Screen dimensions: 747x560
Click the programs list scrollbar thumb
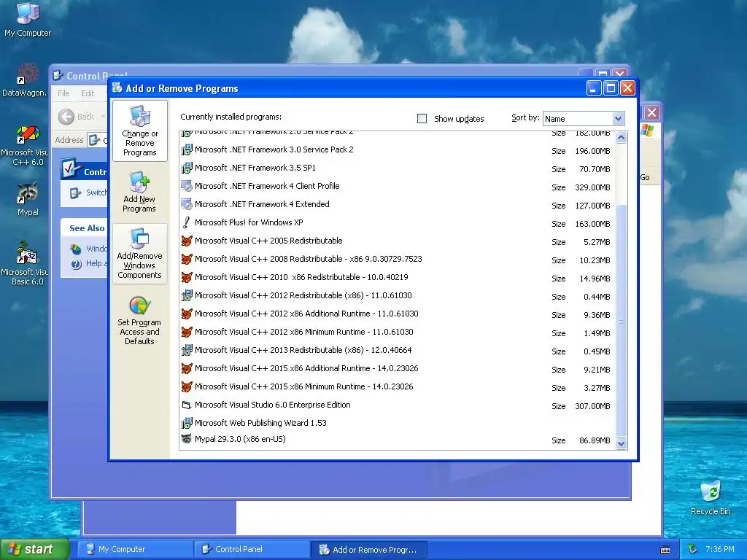pos(621,321)
